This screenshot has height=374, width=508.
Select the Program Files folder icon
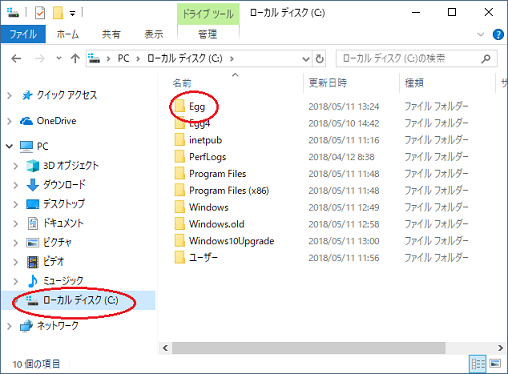tap(180, 174)
